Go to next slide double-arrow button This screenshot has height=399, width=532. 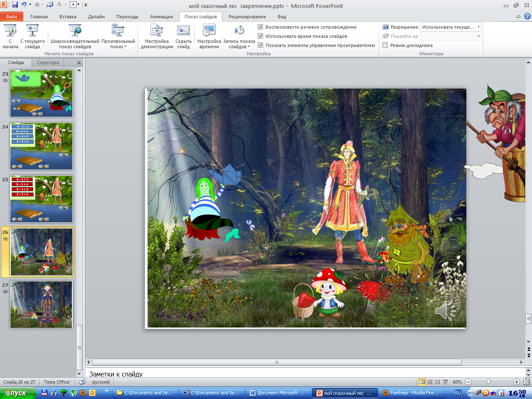(529, 356)
